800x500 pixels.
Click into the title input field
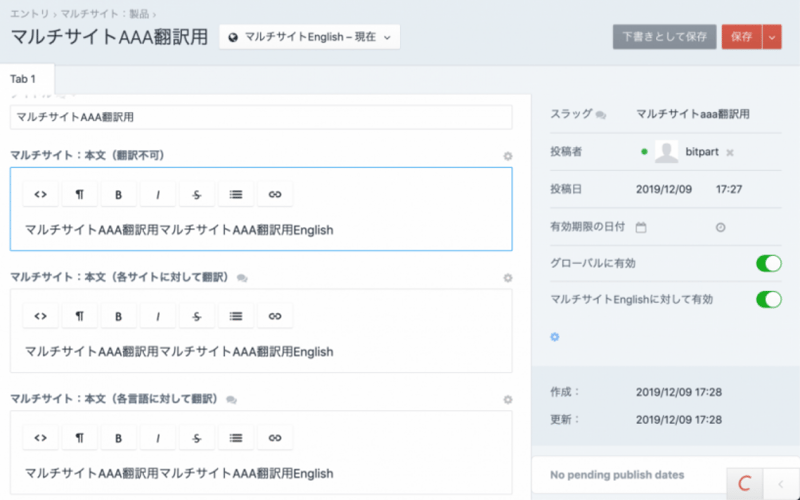[x=260, y=117]
